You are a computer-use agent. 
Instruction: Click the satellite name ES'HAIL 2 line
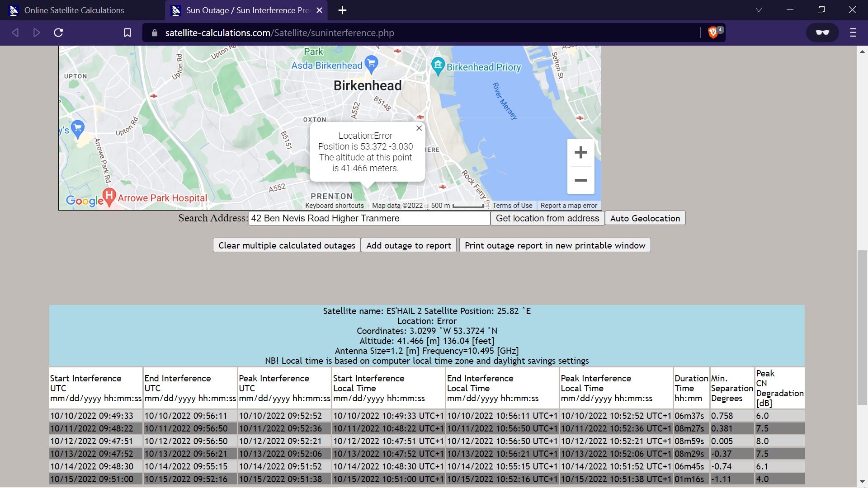[x=427, y=311]
